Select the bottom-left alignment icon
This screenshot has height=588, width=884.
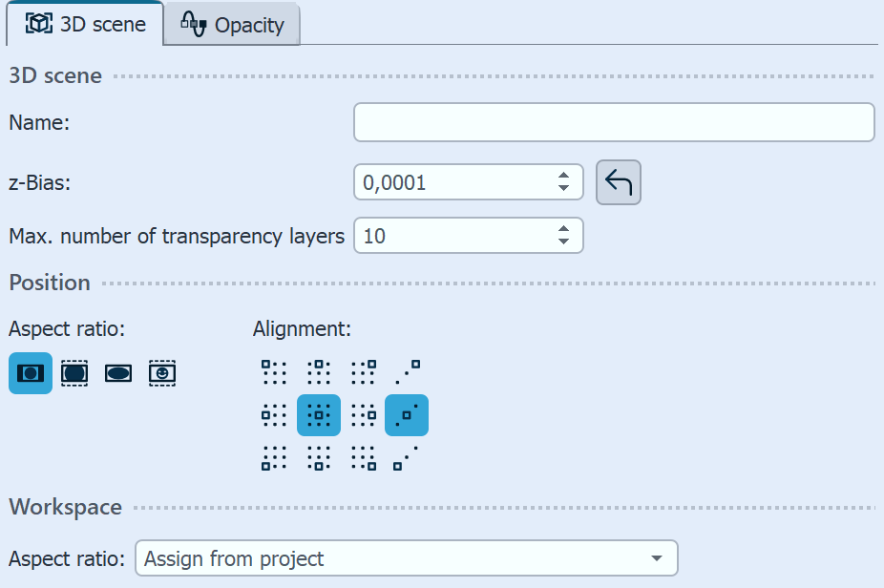click(x=274, y=459)
